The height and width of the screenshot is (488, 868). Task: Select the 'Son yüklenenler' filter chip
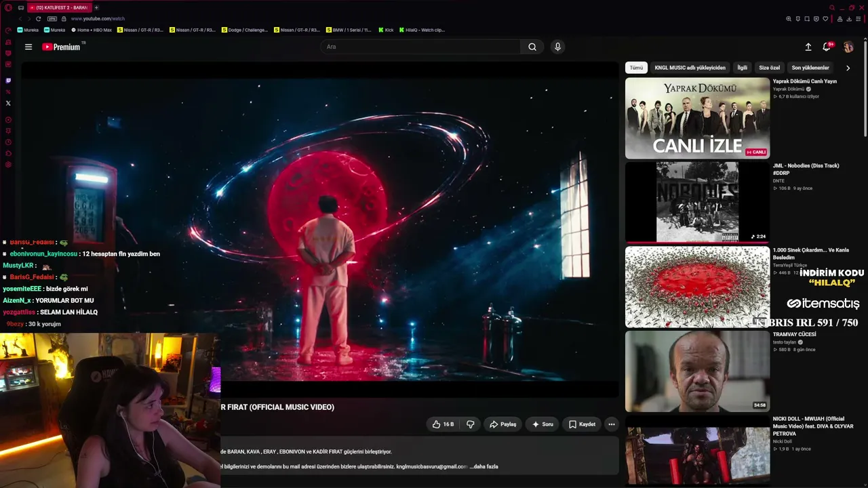pyautogui.click(x=810, y=68)
